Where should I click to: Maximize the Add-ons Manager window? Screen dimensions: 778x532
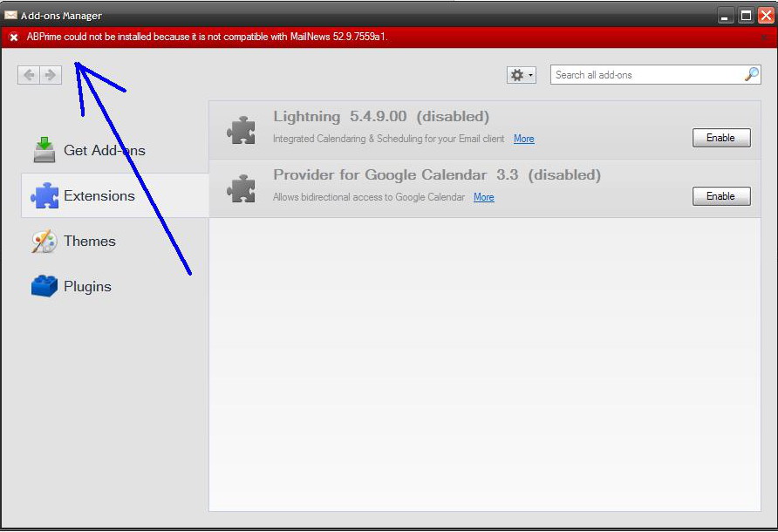click(x=746, y=16)
